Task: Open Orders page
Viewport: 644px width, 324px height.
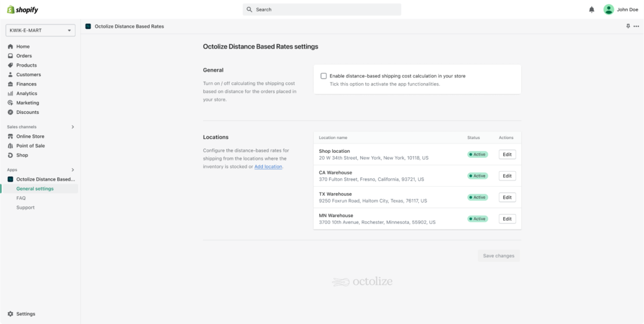Action: pos(25,56)
